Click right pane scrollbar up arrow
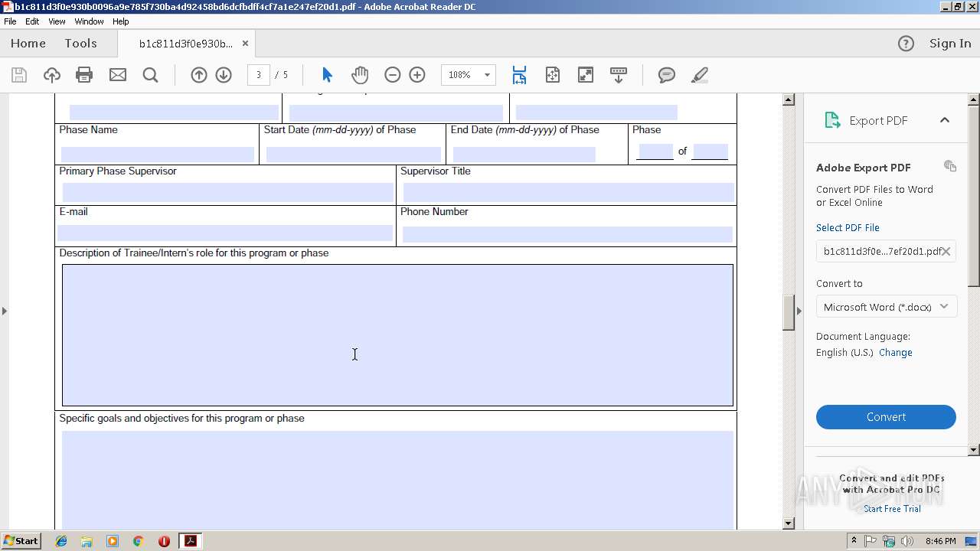 coord(974,99)
